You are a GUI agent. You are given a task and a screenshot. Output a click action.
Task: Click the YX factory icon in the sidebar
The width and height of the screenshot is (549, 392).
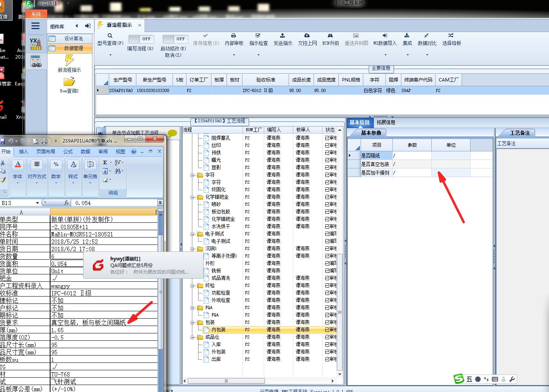coord(36,43)
